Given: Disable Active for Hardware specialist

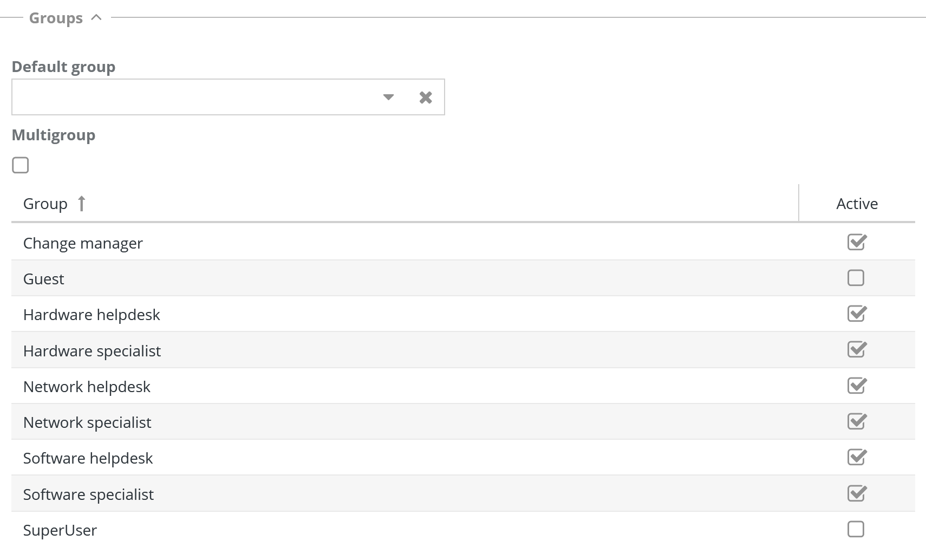Looking at the screenshot, I should (x=856, y=349).
